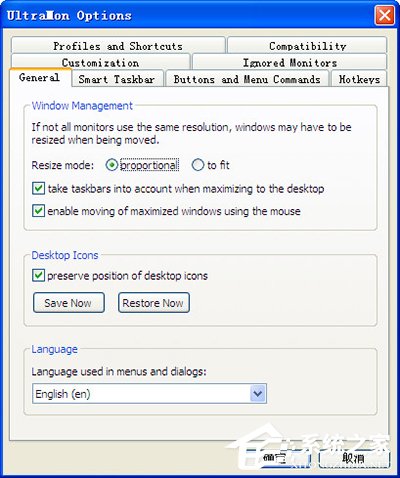Open the Profiles and Shortcuts tab
The width and height of the screenshot is (400, 478).
click(x=118, y=45)
